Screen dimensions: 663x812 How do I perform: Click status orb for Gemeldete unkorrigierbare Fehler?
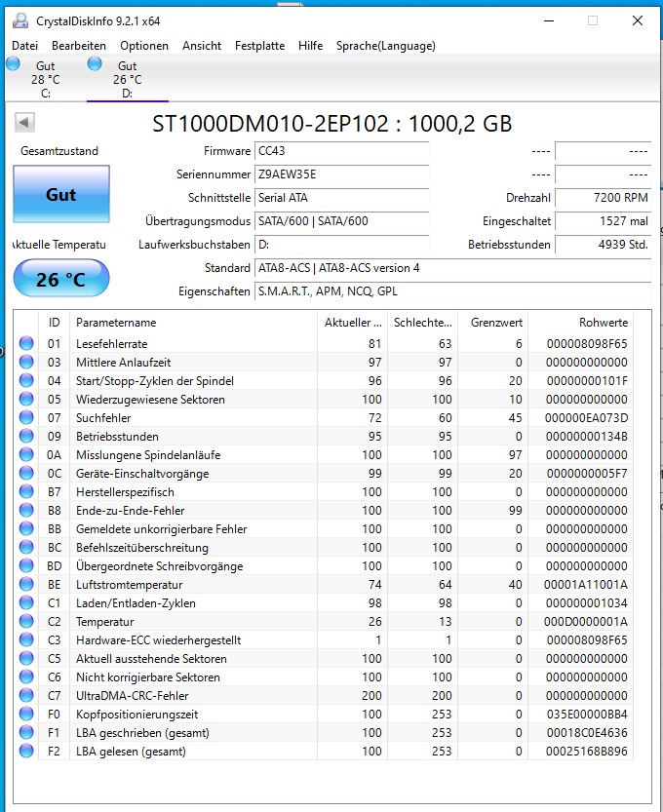tap(26, 528)
